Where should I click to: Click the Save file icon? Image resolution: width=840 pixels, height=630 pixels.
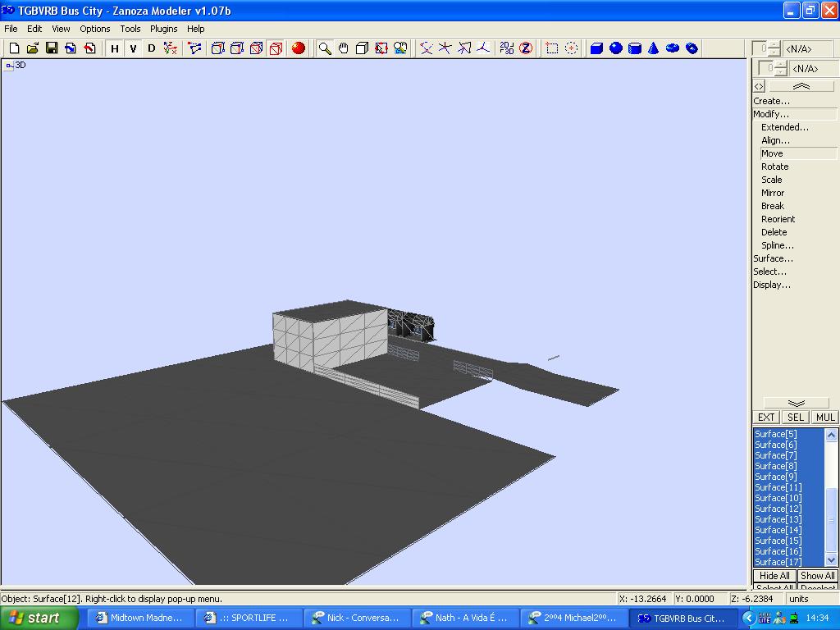pos(52,48)
